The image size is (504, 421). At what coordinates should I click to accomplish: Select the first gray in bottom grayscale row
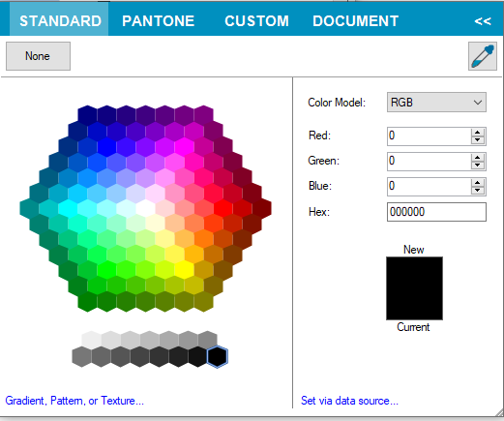tap(81, 357)
